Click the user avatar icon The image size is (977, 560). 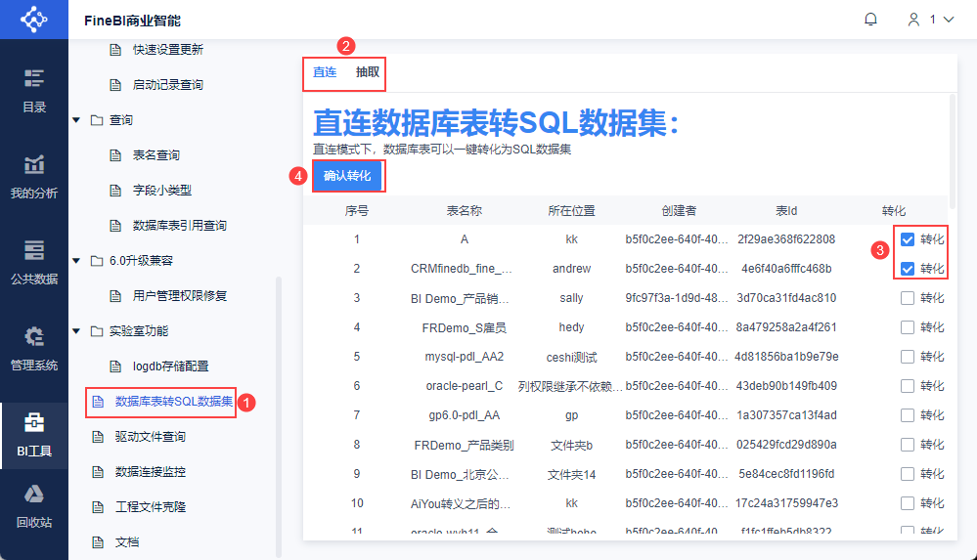pos(913,20)
